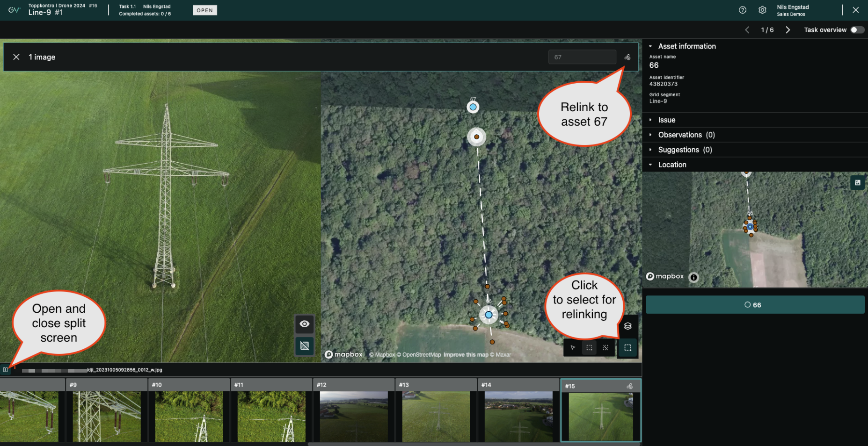Open the map layers panel
This screenshot has width=868, height=446.
[x=627, y=326]
